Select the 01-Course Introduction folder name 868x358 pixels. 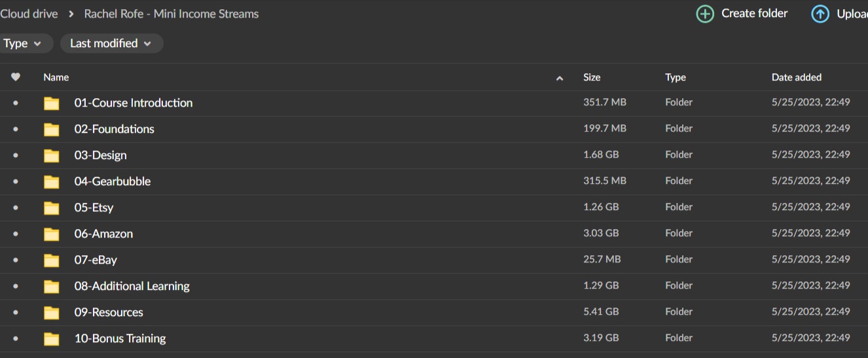click(134, 103)
